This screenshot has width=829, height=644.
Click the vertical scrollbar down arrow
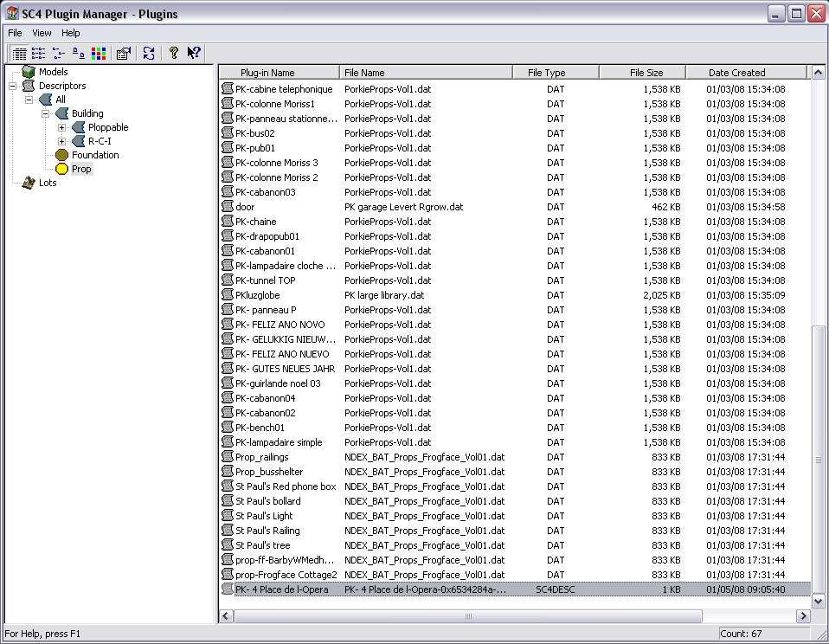point(818,602)
